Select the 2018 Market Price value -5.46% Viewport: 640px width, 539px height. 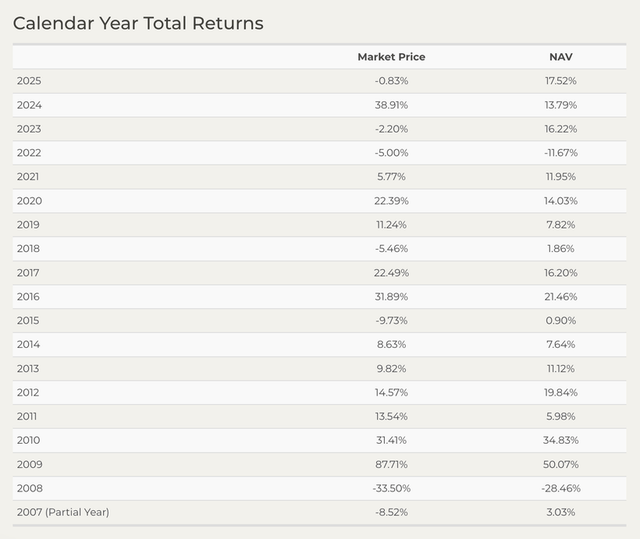[391, 248]
